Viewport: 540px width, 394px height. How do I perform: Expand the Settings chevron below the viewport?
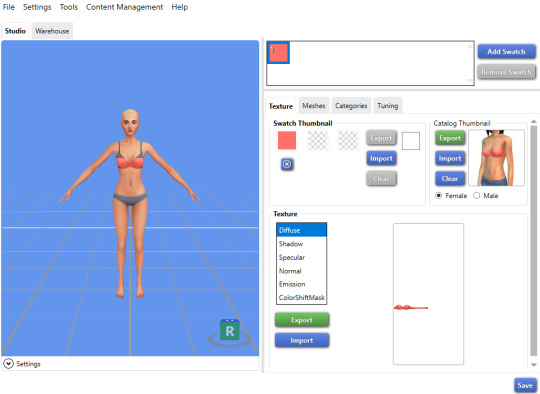8,364
